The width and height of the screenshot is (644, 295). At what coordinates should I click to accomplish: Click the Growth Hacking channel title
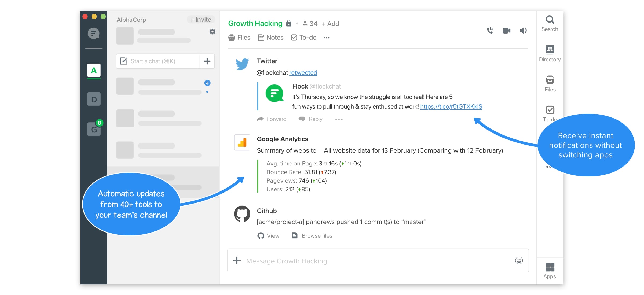click(255, 24)
